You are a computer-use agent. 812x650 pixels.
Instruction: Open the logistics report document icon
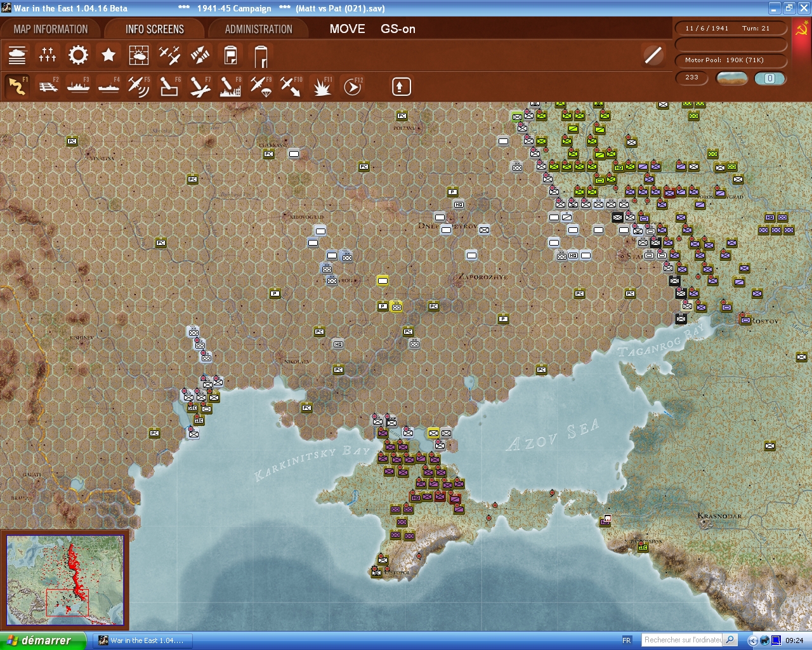click(230, 55)
